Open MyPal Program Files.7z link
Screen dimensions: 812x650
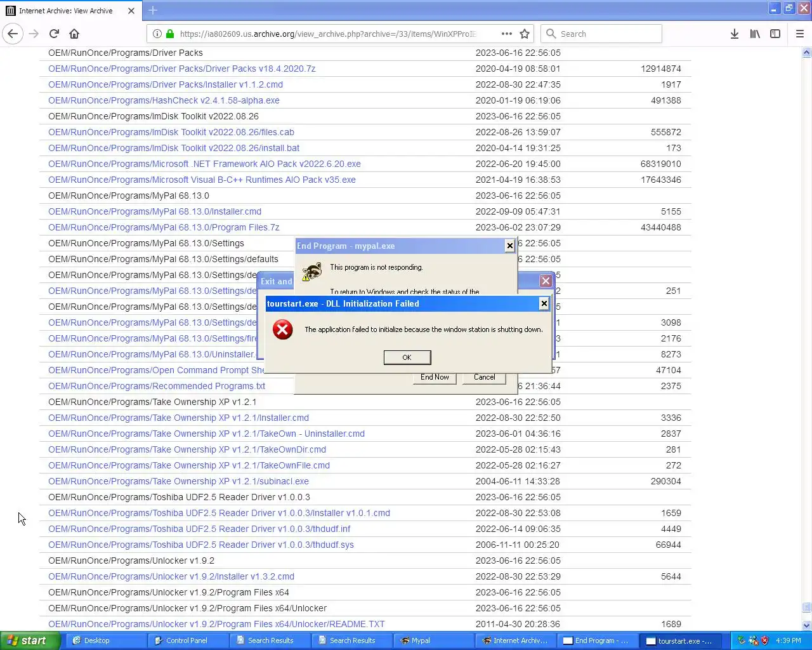click(164, 227)
